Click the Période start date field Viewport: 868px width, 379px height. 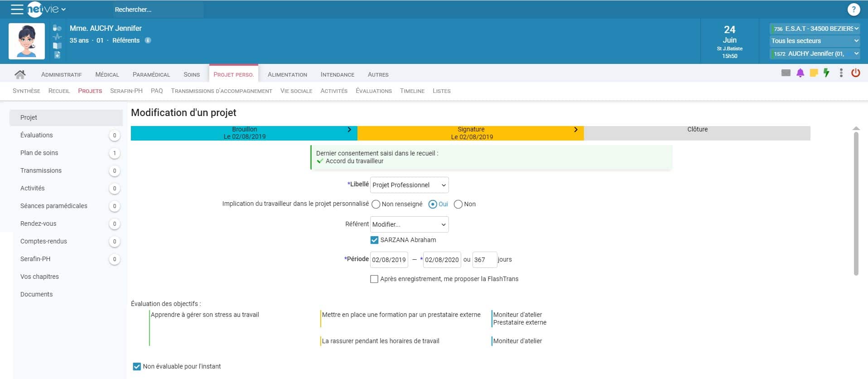[389, 260]
